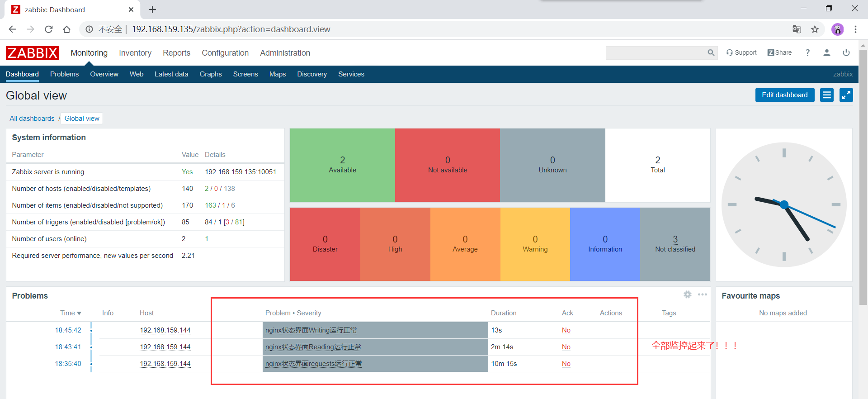
Task: Click browser back arrow
Action: point(12,29)
